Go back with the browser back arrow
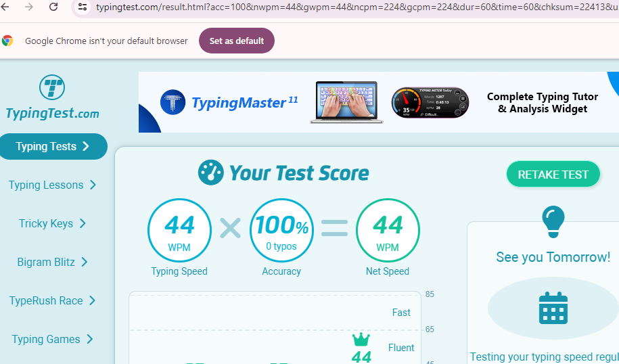619x364 pixels. (x=5, y=6)
